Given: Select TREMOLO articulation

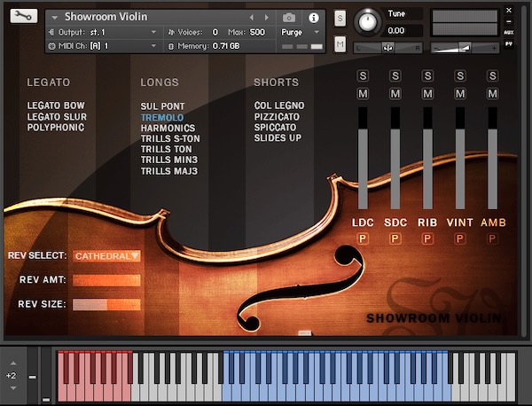Looking at the screenshot, I should (x=162, y=117).
